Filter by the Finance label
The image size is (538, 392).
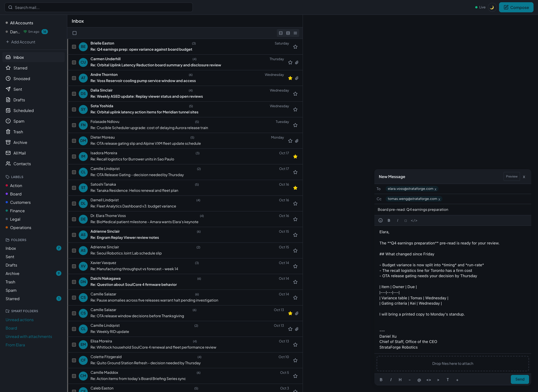17,211
